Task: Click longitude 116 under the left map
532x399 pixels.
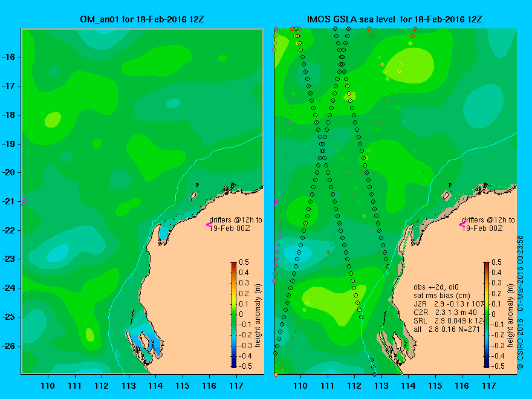Action: (x=209, y=386)
